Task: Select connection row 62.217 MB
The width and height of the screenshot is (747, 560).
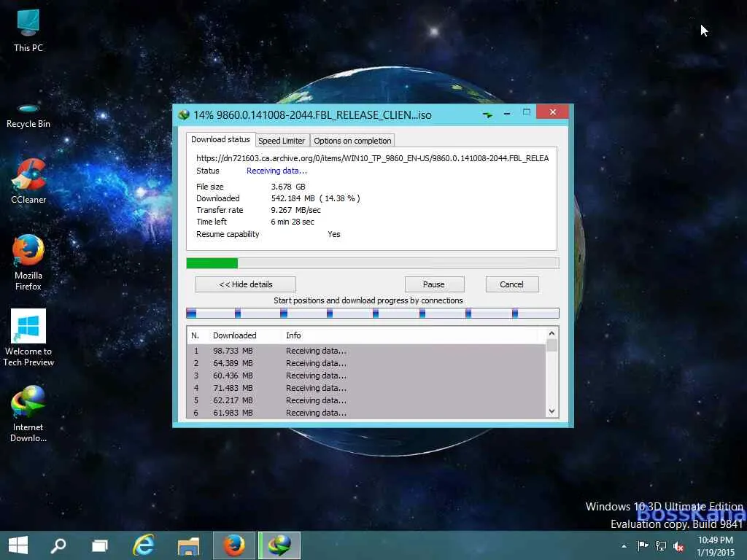Action: pos(366,400)
